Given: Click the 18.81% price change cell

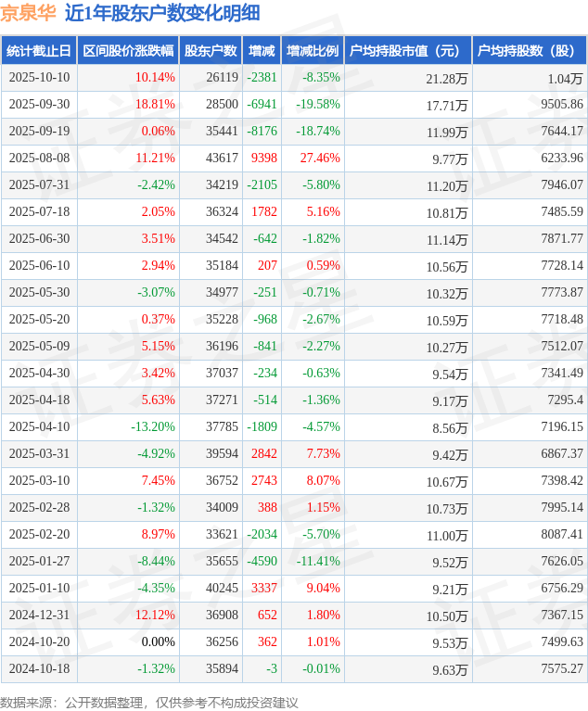Looking at the screenshot, I should click(x=155, y=105).
